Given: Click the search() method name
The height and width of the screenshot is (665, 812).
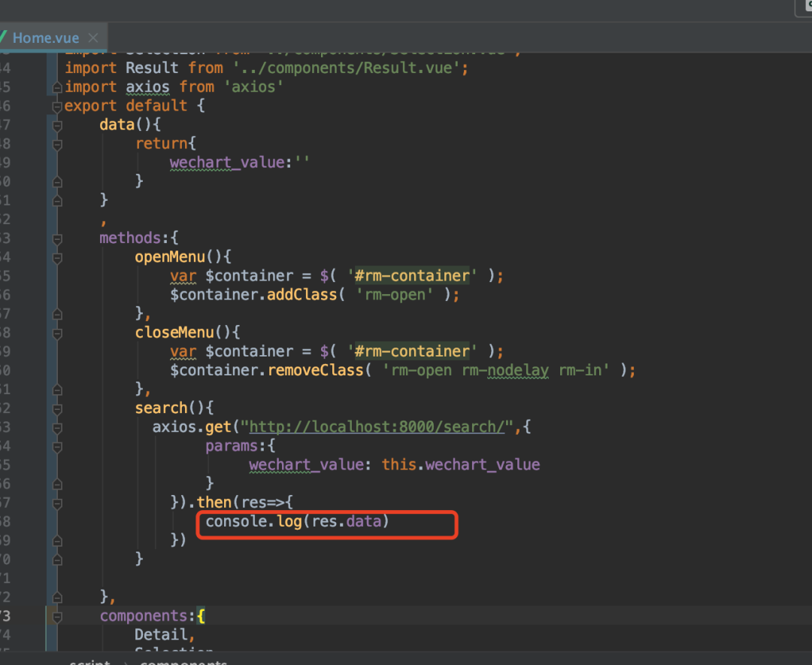Looking at the screenshot, I should pyautogui.click(x=161, y=408).
